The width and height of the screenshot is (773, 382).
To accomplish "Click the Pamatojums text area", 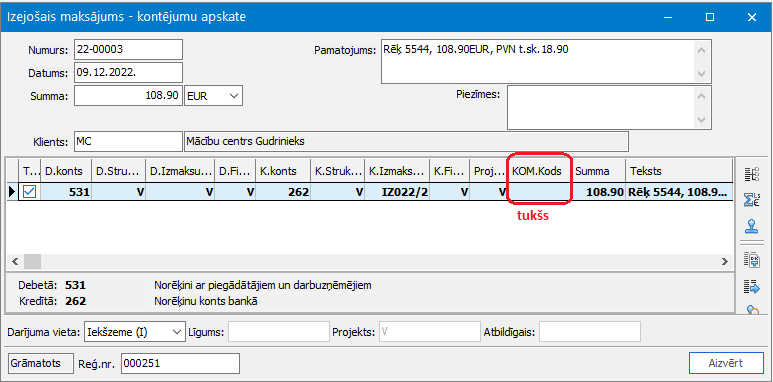I will point(537,62).
